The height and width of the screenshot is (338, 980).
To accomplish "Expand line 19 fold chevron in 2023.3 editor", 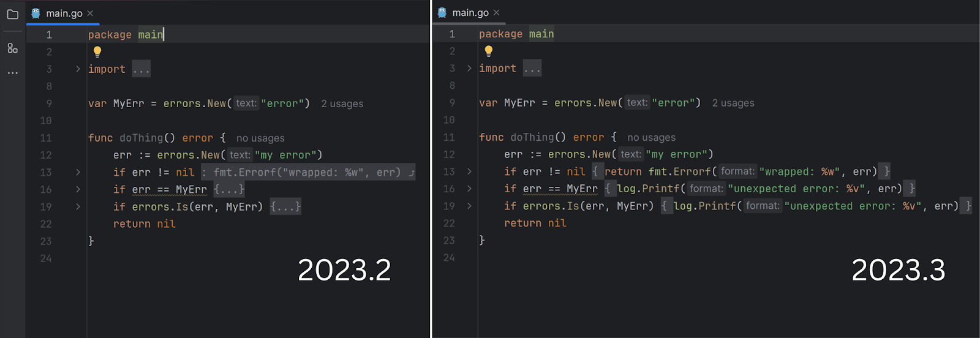I will (x=469, y=206).
